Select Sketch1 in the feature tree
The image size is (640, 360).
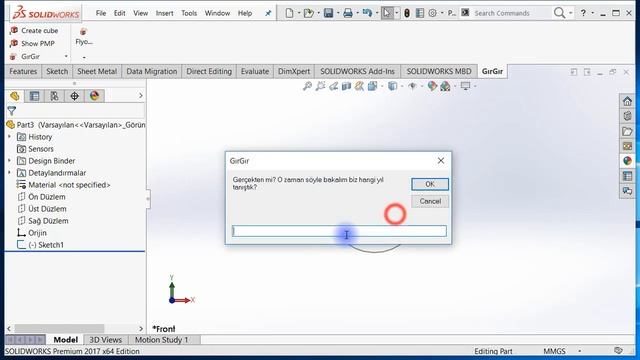(x=46, y=245)
